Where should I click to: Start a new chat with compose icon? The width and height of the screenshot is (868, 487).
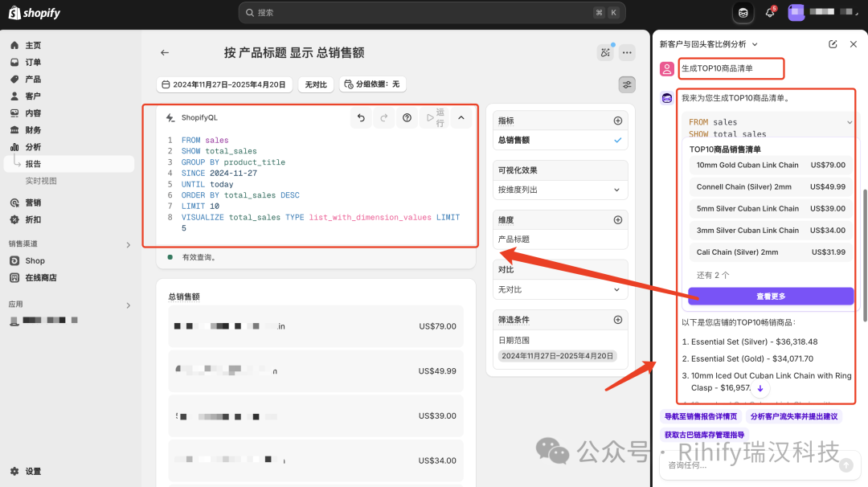[833, 44]
